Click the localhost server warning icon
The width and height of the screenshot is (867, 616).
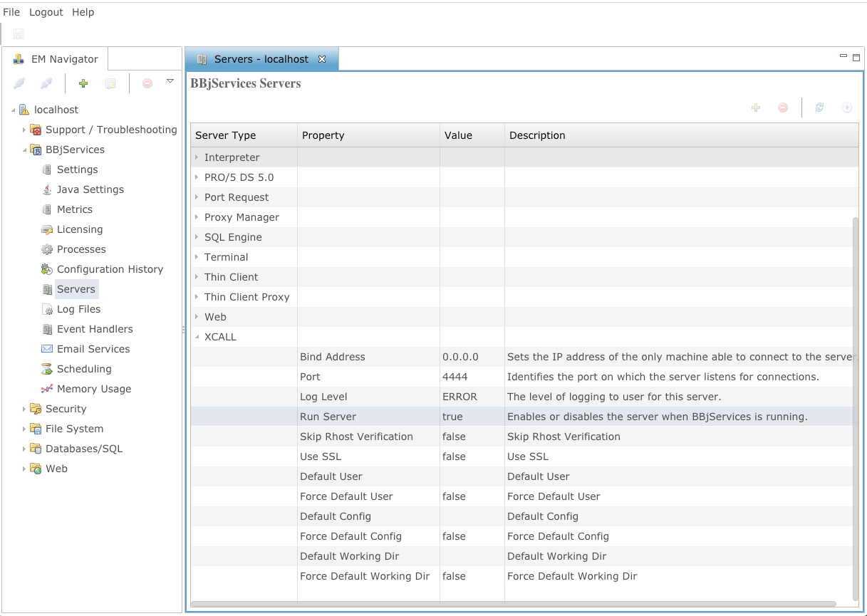point(24,110)
